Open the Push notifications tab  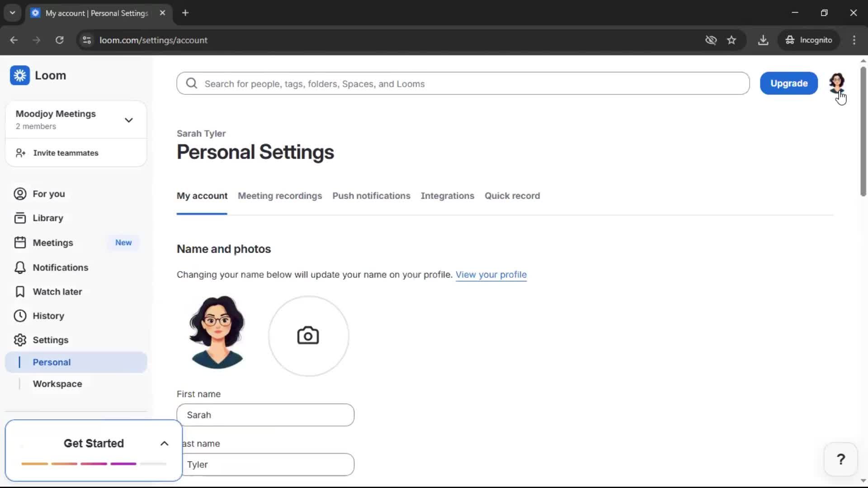(x=371, y=196)
